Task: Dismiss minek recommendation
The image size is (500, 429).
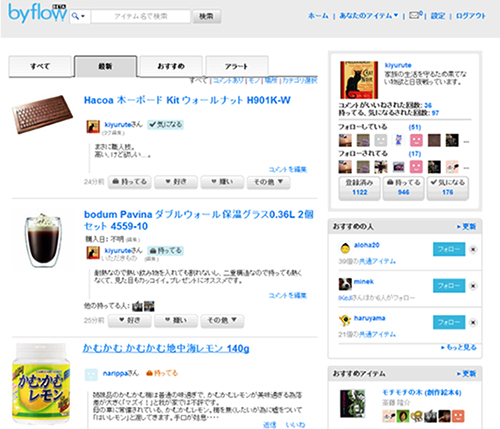Action: 473,286
